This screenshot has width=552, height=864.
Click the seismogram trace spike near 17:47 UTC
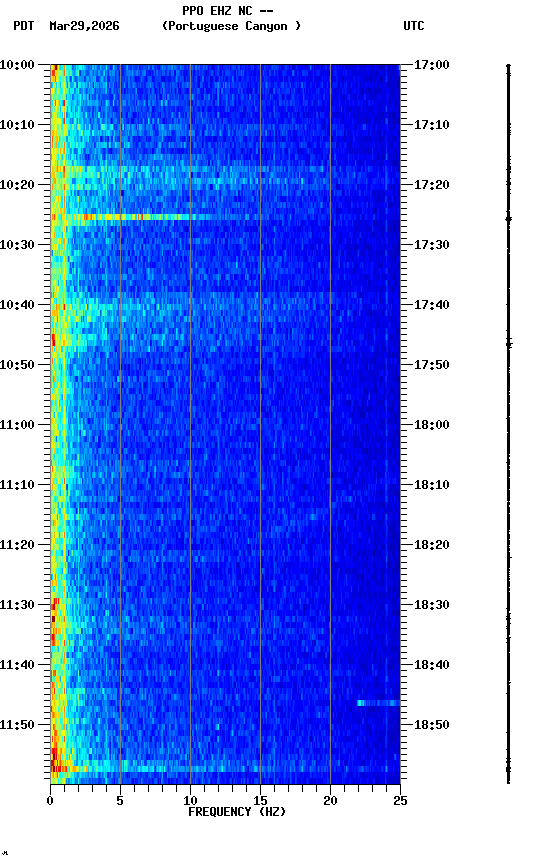point(509,344)
